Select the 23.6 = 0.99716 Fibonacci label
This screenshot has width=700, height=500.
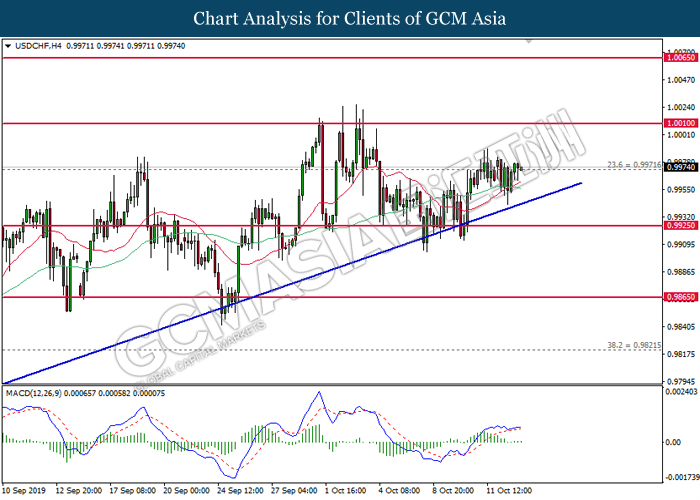[x=633, y=163]
